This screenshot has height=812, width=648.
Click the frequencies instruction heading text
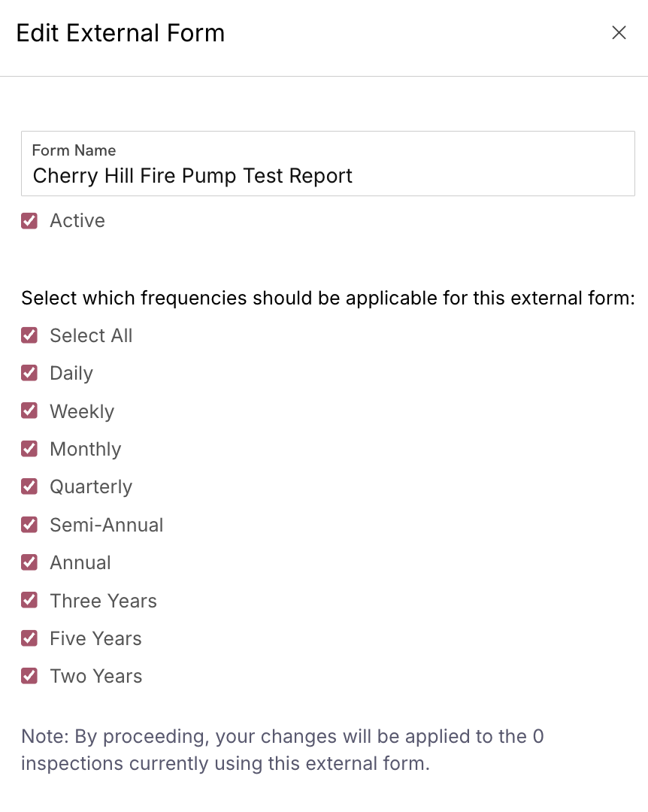tap(328, 298)
